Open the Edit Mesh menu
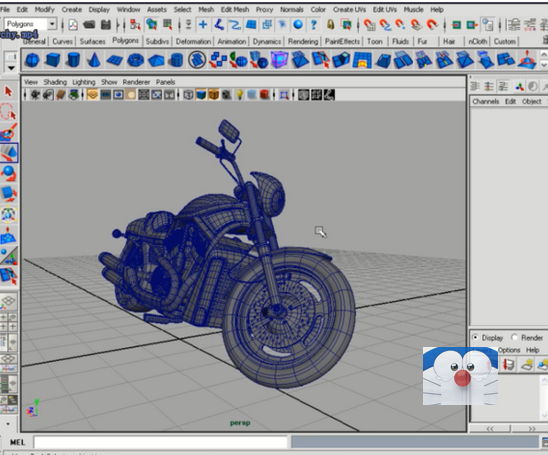This screenshot has height=455, width=548. pos(235,9)
